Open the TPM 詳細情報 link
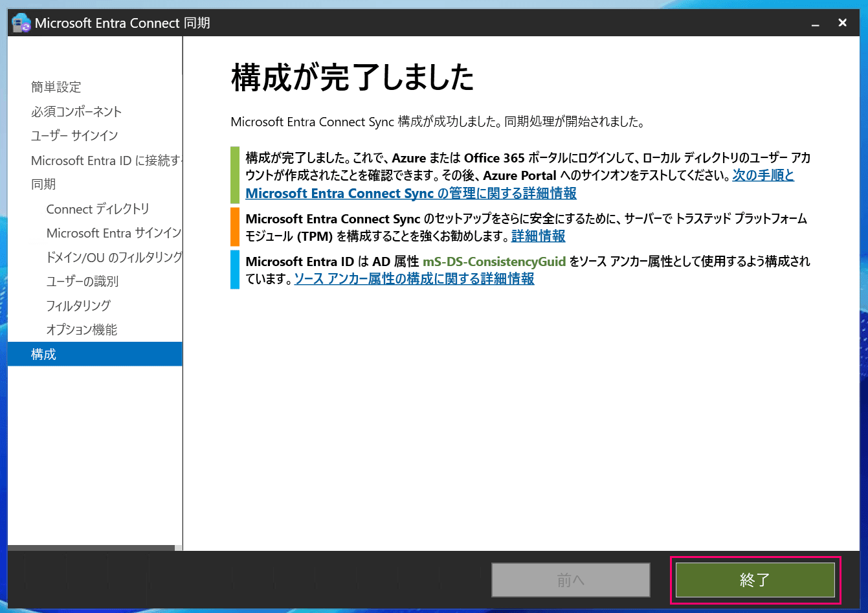868x613 pixels. pos(538,236)
